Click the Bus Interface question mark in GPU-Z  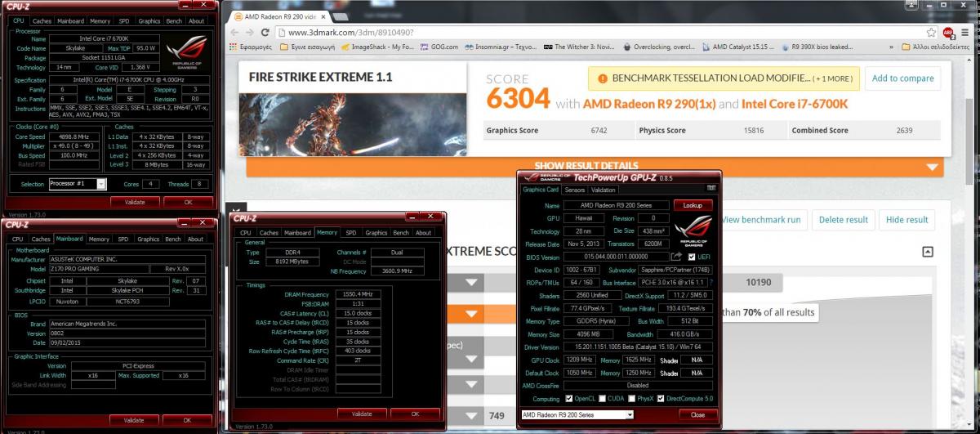click(x=710, y=283)
